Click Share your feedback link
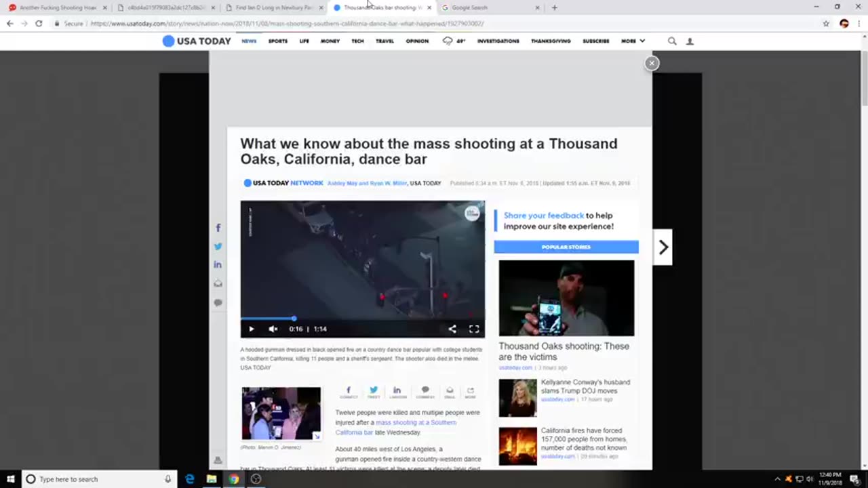The height and width of the screenshot is (488, 868). (544, 216)
